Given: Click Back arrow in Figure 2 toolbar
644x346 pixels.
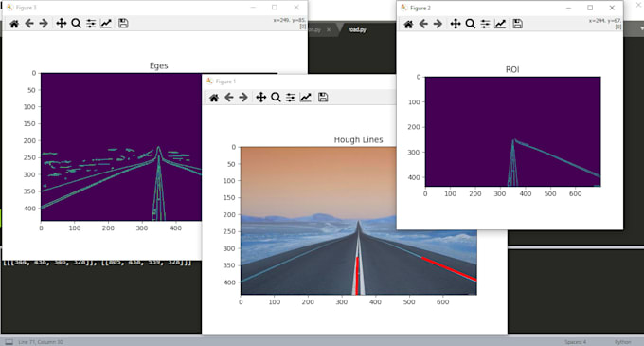Looking at the screenshot, I should point(423,24).
